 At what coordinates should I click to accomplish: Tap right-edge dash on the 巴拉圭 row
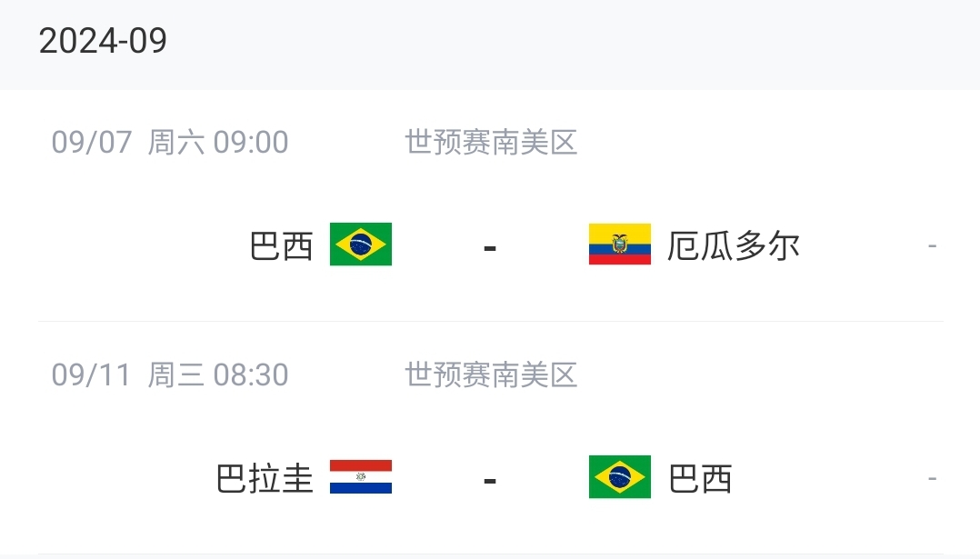[x=932, y=479]
